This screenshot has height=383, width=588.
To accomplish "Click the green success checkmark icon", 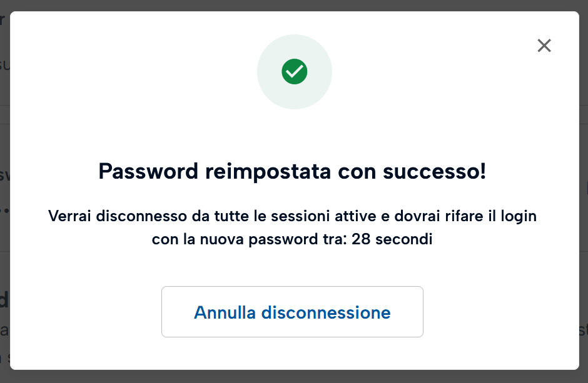I will tap(294, 72).
